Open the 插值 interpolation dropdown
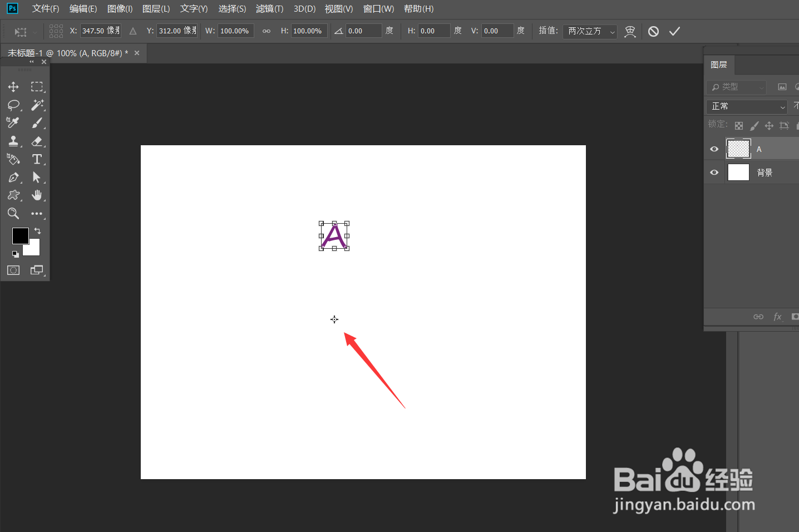This screenshot has width=799, height=532. pos(589,31)
